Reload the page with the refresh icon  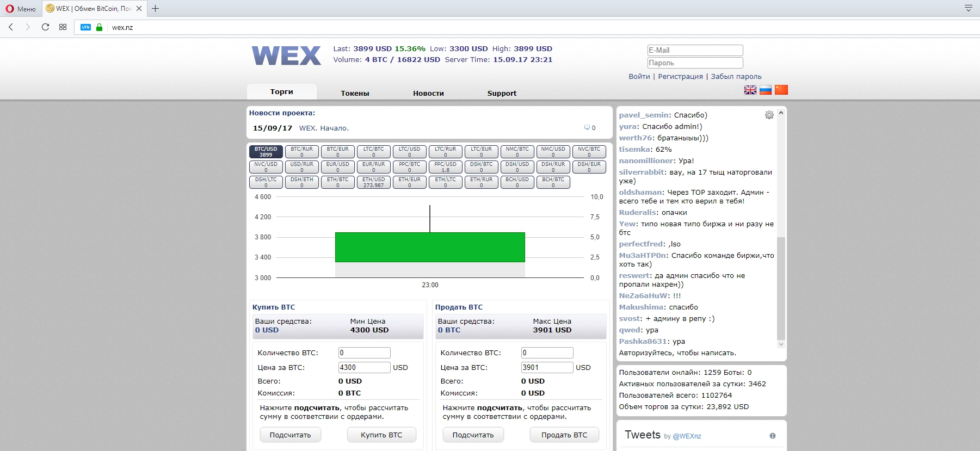[x=46, y=27]
